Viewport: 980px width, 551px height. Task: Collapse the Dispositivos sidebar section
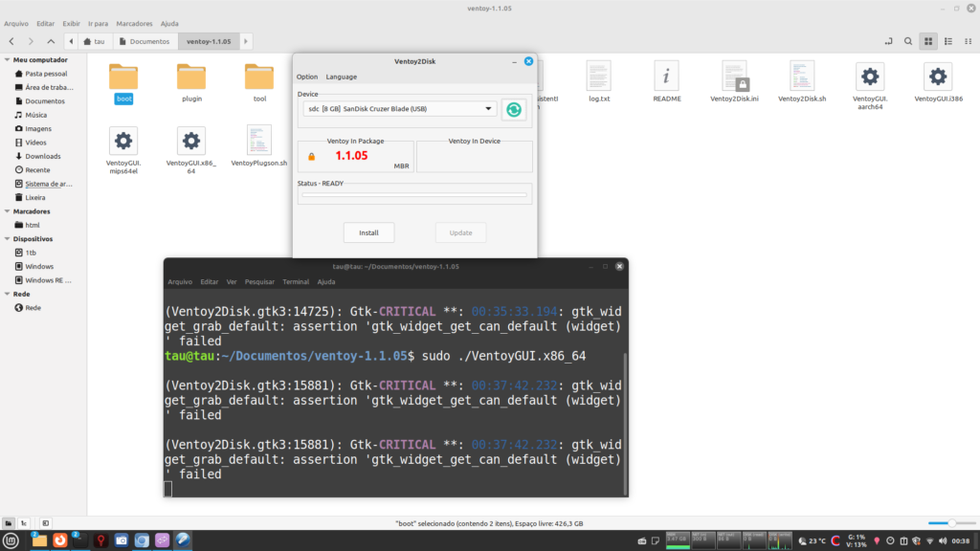tap(7, 239)
